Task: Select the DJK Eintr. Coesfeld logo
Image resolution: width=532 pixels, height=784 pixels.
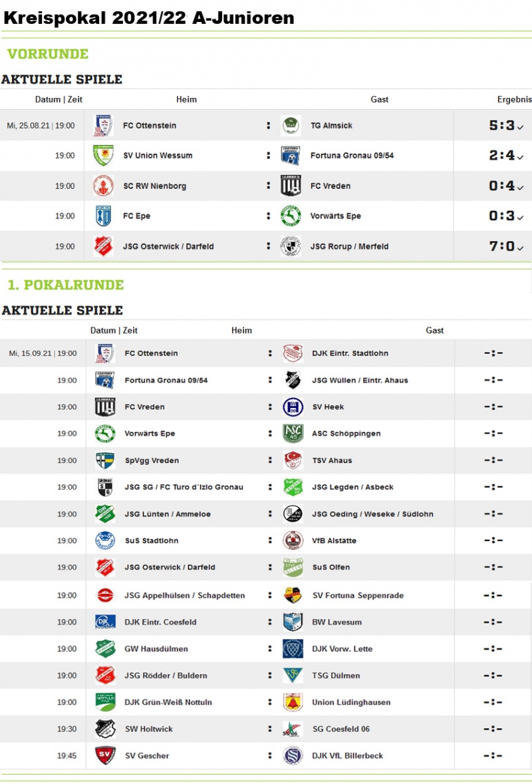Action: tap(105, 622)
